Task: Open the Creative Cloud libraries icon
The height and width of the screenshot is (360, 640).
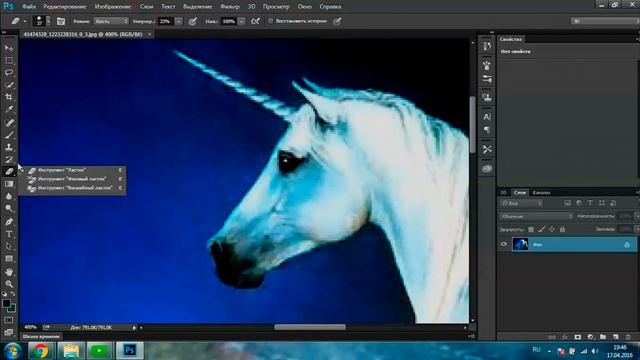Action: click(487, 169)
